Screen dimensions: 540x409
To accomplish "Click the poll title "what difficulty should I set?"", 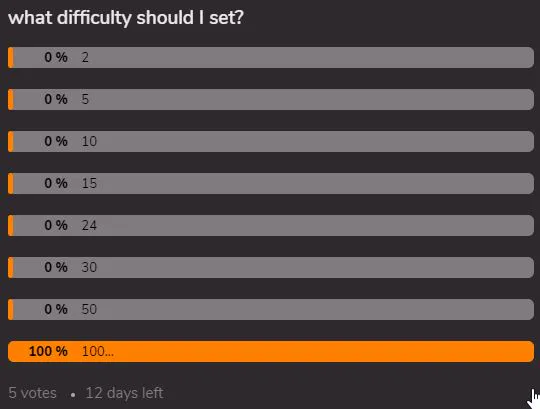I will (126, 18).
